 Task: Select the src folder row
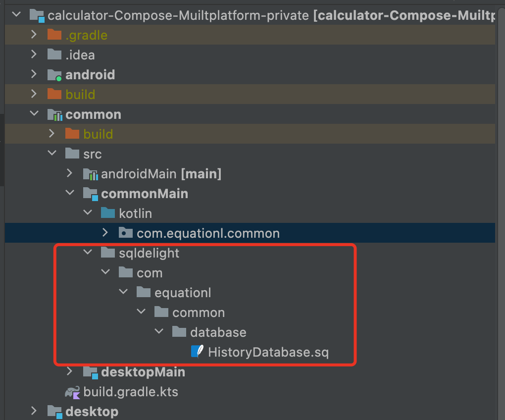[250, 154]
